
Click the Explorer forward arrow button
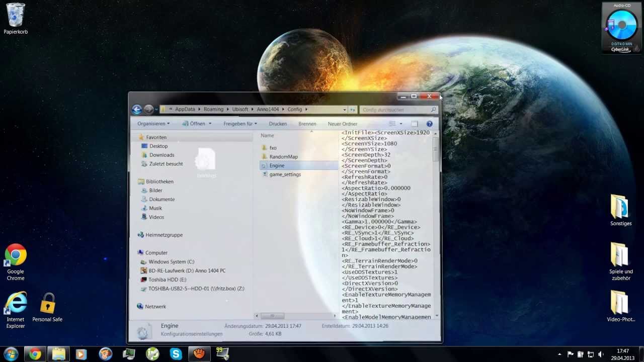coord(148,110)
